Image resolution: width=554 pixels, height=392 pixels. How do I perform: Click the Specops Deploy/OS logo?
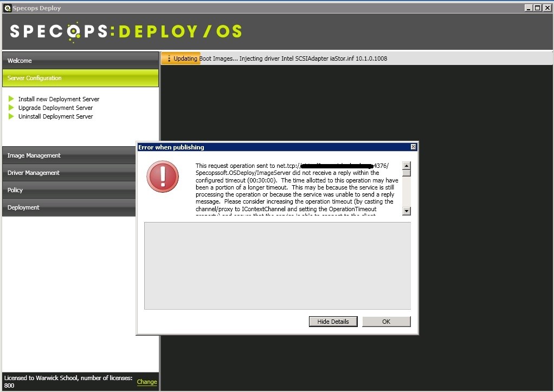click(x=126, y=31)
